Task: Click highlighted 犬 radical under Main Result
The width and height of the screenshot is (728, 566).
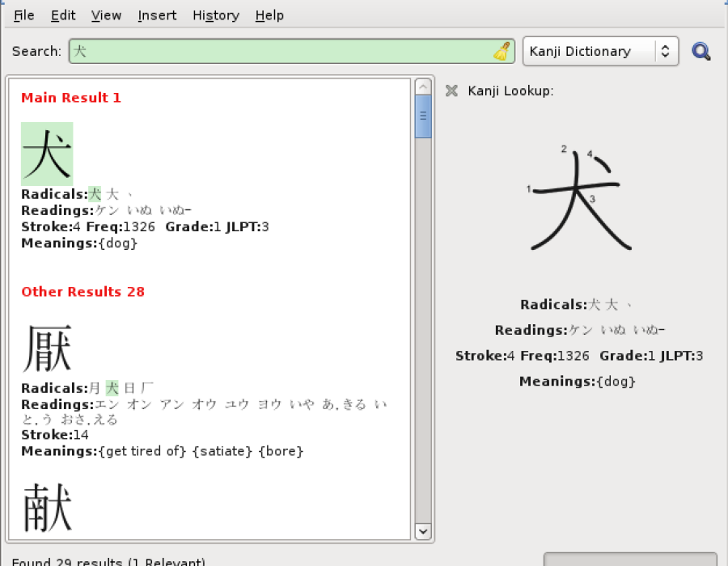Action: tap(95, 194)
